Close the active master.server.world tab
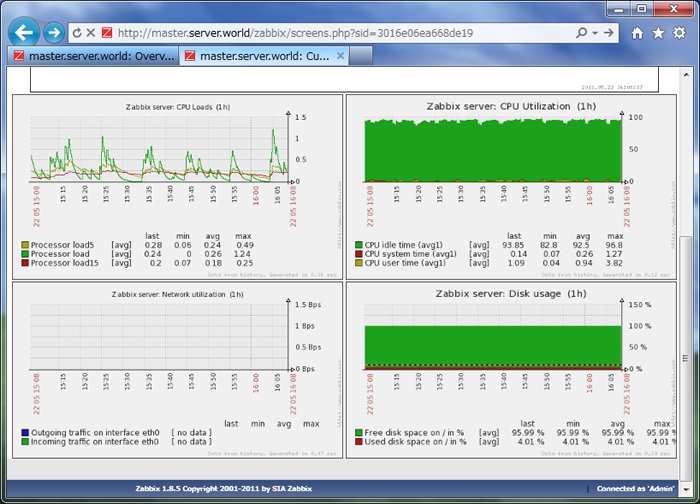This screenshot has width=700, height=504. (340, 56)
